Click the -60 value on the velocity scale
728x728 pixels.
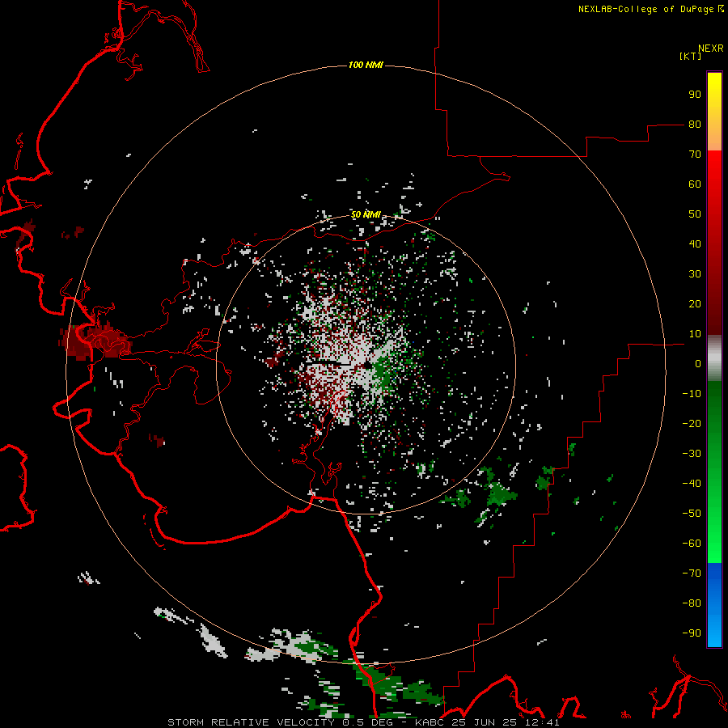(692, 544)
